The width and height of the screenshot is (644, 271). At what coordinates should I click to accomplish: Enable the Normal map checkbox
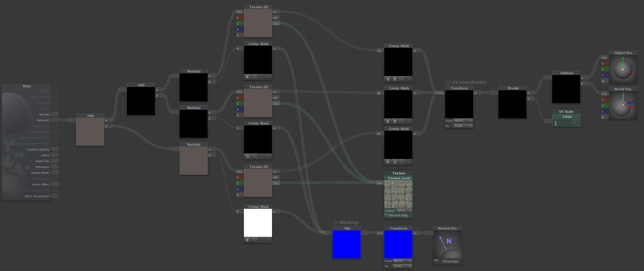386,215
